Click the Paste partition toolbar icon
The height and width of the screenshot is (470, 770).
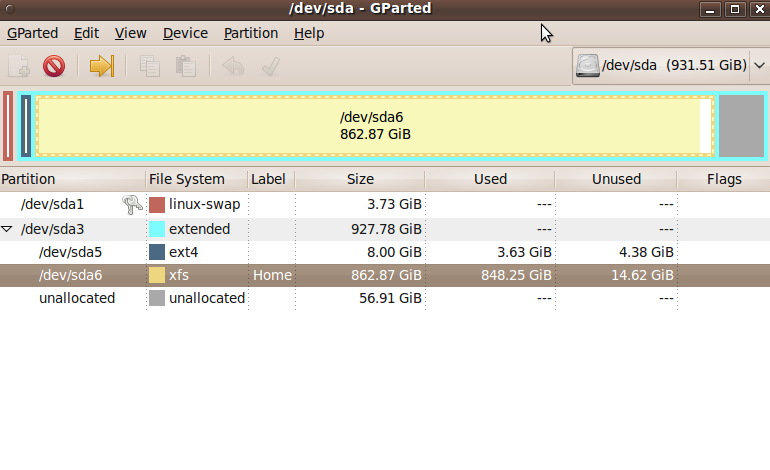click(x=185, y=66)
